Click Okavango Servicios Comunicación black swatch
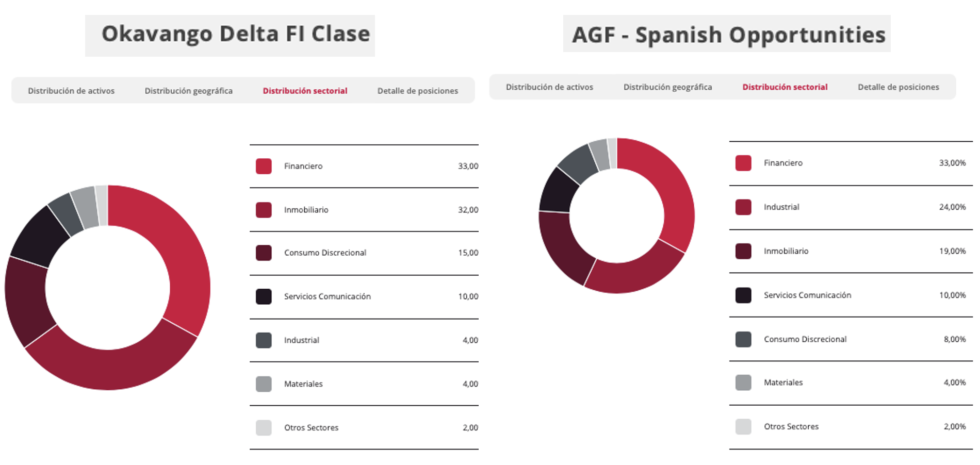The image size is (980, 465). point(264,296)
